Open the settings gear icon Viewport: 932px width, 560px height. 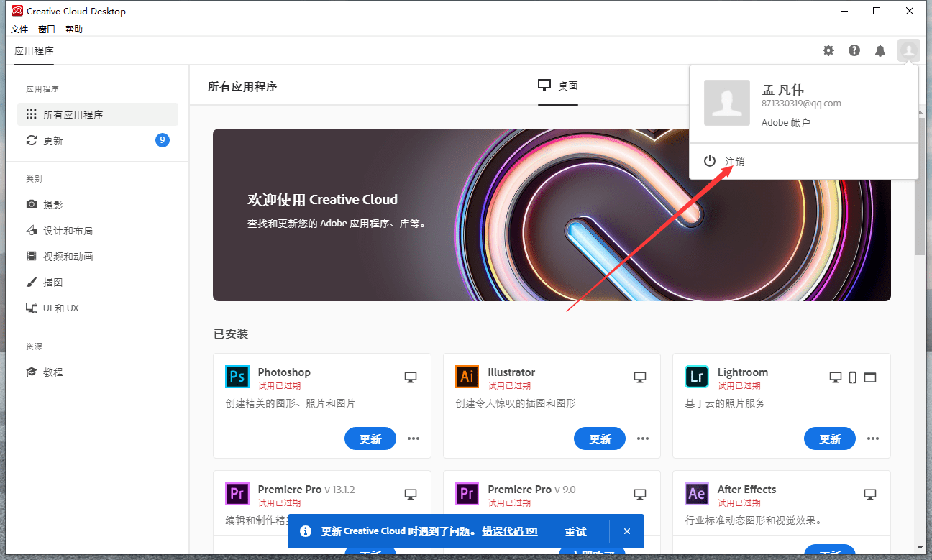[828, 50]
